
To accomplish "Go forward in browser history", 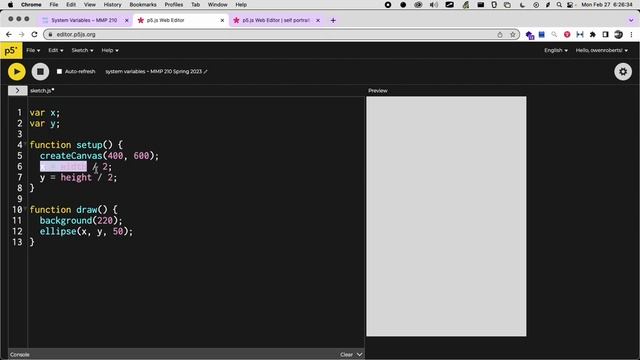I will 22,35.
